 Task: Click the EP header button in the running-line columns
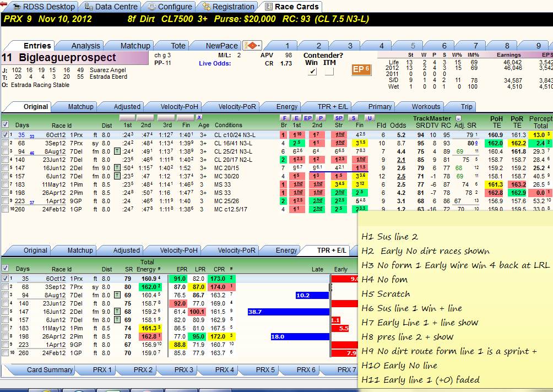coord(308,118)
